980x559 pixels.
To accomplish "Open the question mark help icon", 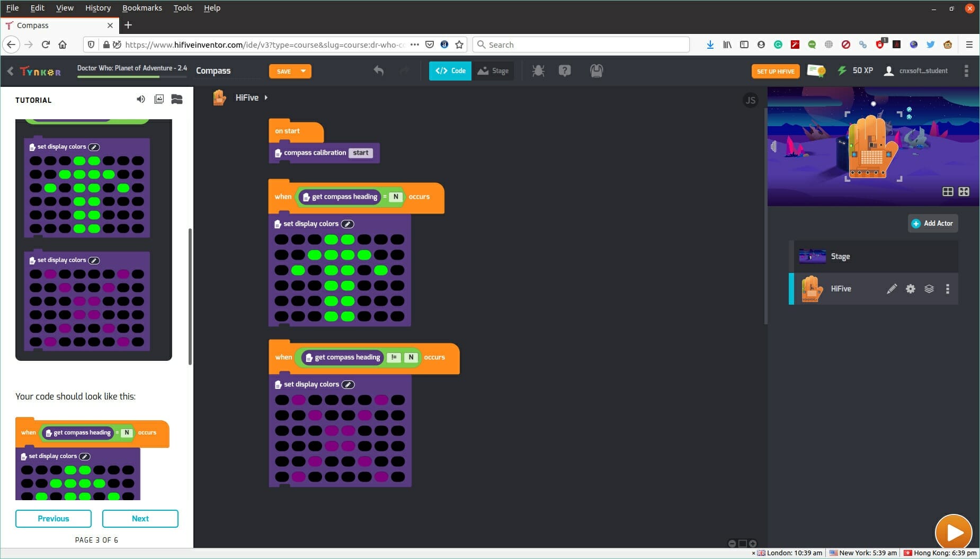I will 565,70.
